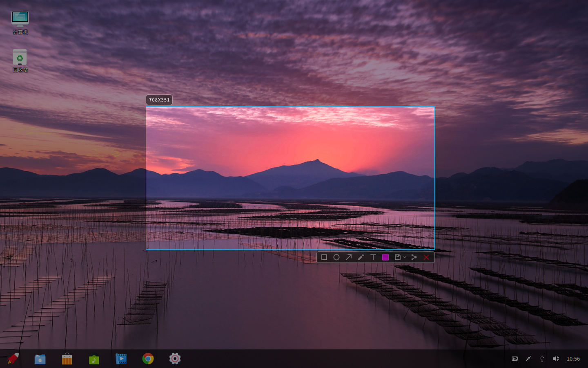Open system settings gear in the dock
588x368 pixels.
pos(175,359)
